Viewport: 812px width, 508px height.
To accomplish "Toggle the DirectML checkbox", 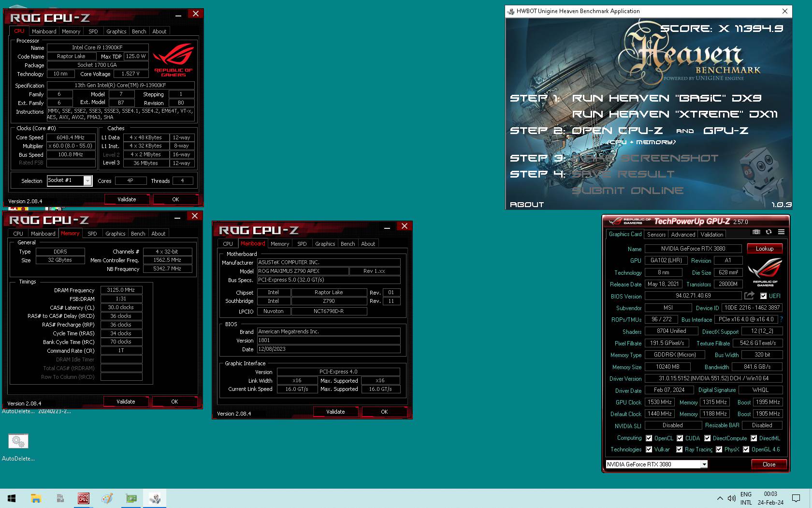I will coord(754,438).
